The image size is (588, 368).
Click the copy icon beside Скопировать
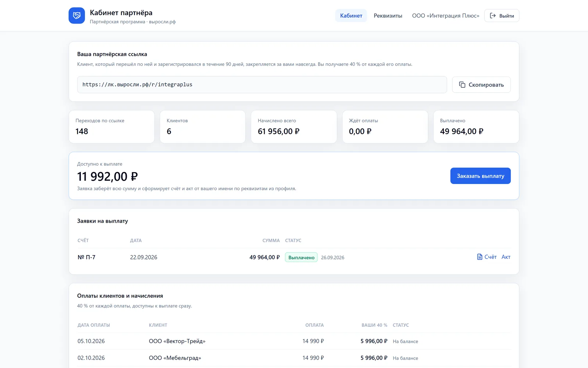click(x=462, y=85)
